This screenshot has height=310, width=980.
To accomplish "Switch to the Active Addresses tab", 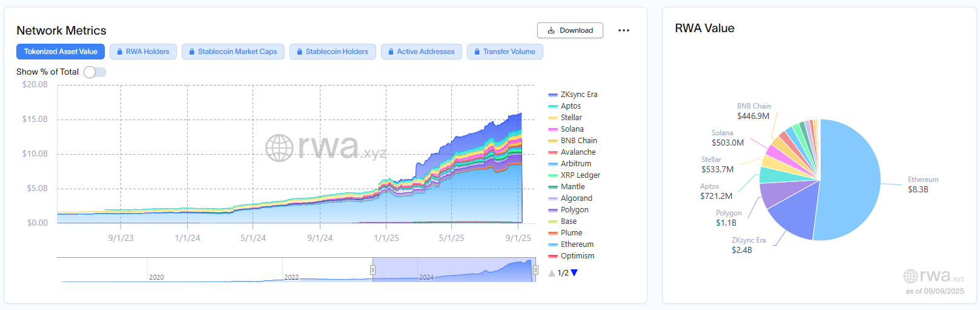I will click(422, 52).
